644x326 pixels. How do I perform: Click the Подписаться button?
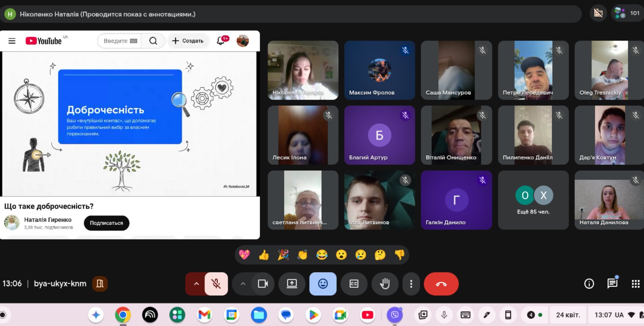[106, 223]
